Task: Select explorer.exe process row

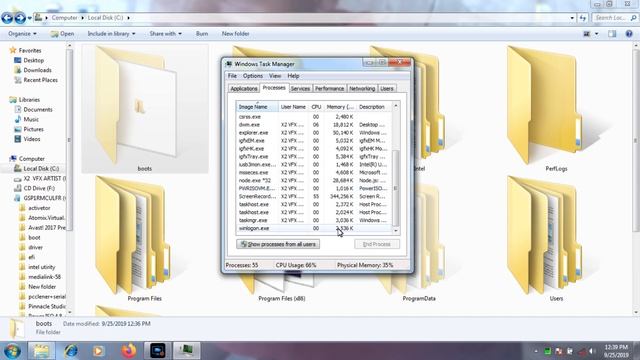Action: [314, 133]
